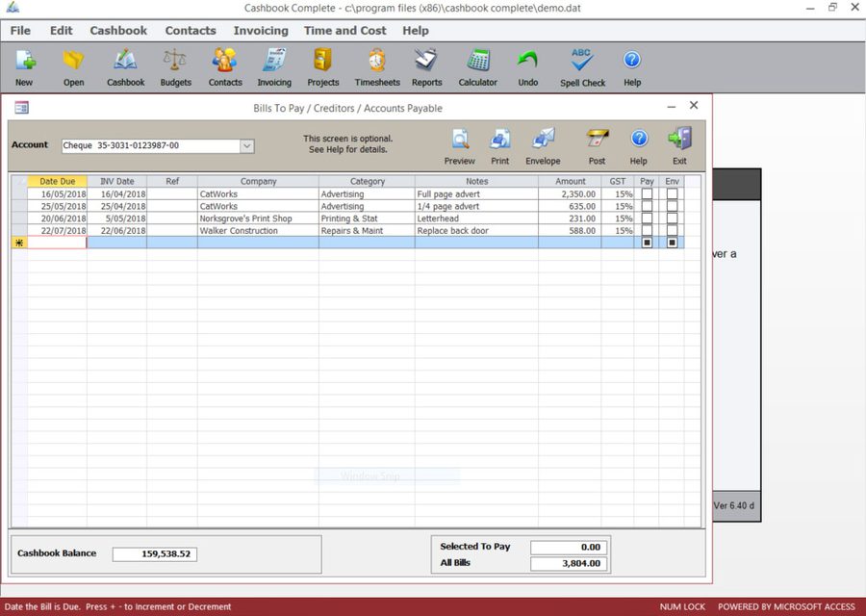
Task: Tick Pay checkbox for Replace back door
Action: [x=647, y=230]
